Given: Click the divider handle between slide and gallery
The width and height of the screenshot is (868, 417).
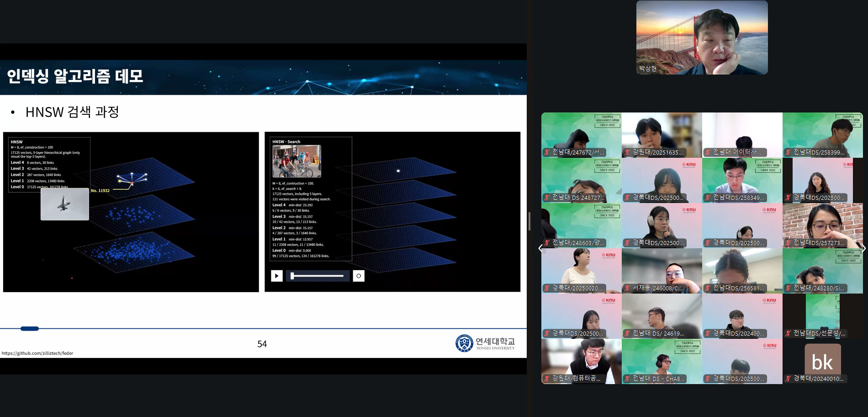Looking at the screenshot, I should (529, 221).
